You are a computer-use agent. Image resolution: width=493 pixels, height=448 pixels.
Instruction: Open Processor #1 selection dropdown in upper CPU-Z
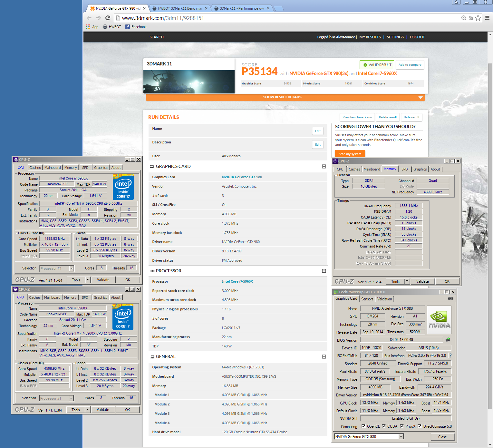tap(72, 268)
